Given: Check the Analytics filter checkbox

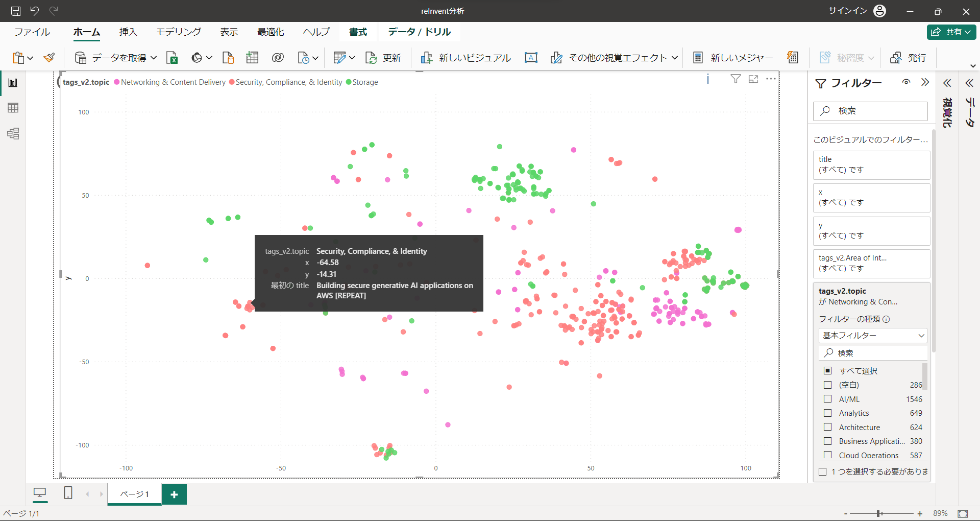Looking at the screenshot, I should (827, 413).
